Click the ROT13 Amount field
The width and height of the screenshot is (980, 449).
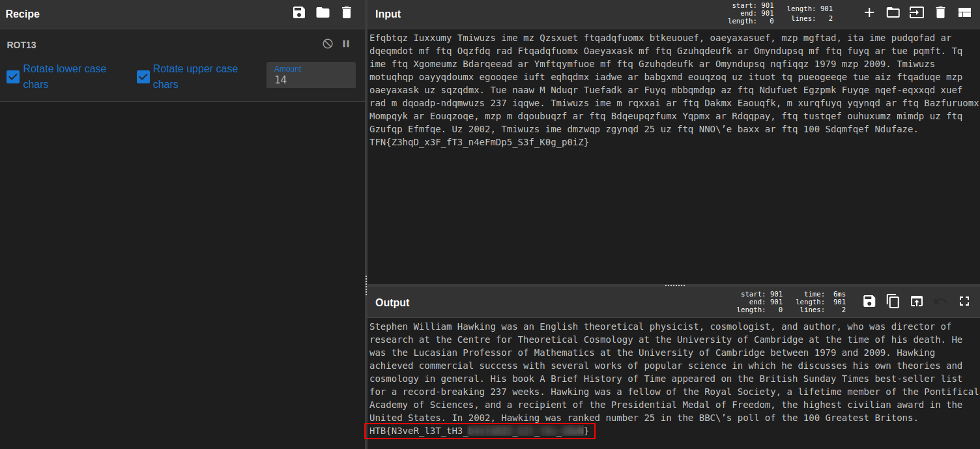coord(311,80)
